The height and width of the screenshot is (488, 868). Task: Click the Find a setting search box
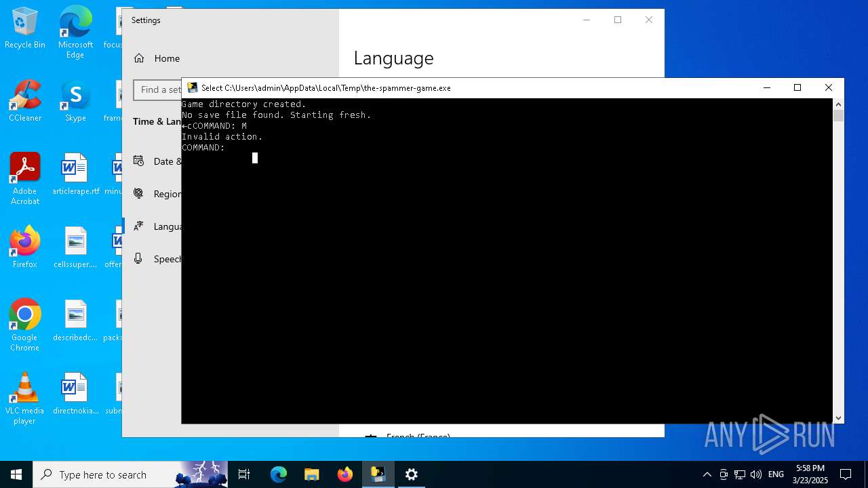pos(157,89)
